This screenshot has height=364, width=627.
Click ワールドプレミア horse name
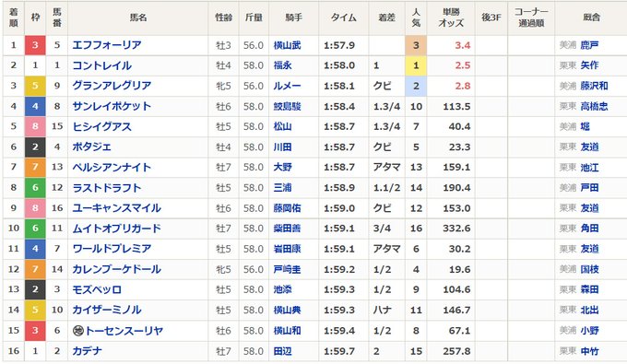pos(112,249)
